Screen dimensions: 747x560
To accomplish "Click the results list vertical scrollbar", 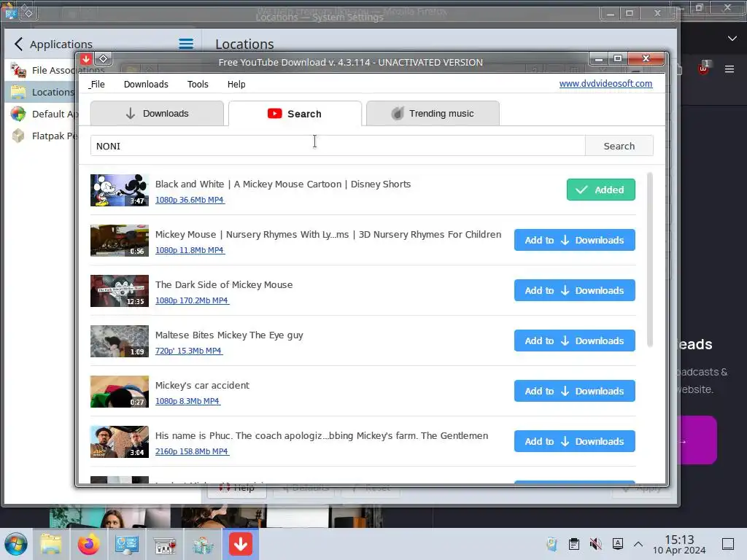I will [650, 260].
